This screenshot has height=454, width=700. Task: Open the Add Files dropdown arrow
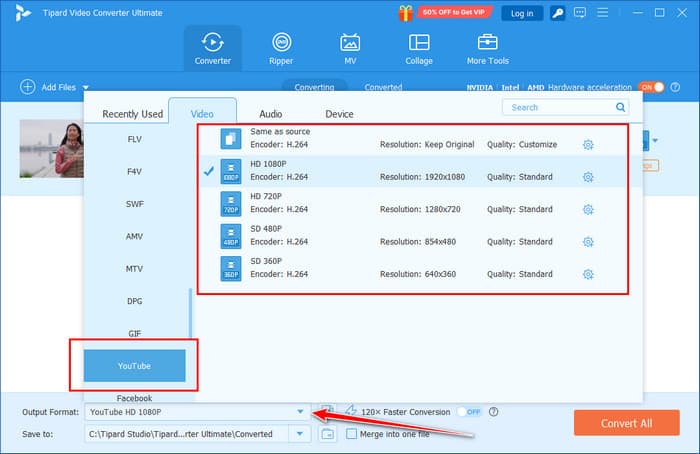[86, 88]
